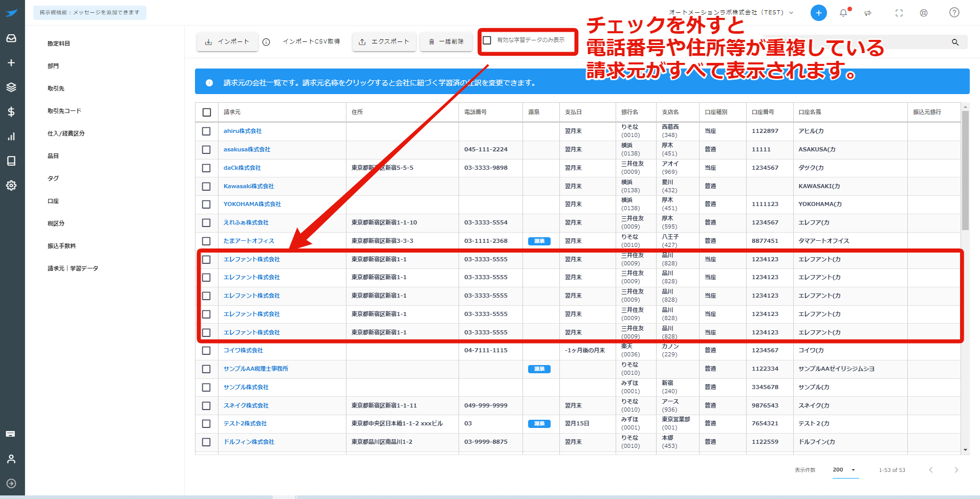This screenshot has width=980, height=499.
Task: Click the logout arrow circle icon
Action: coord(11,484)
